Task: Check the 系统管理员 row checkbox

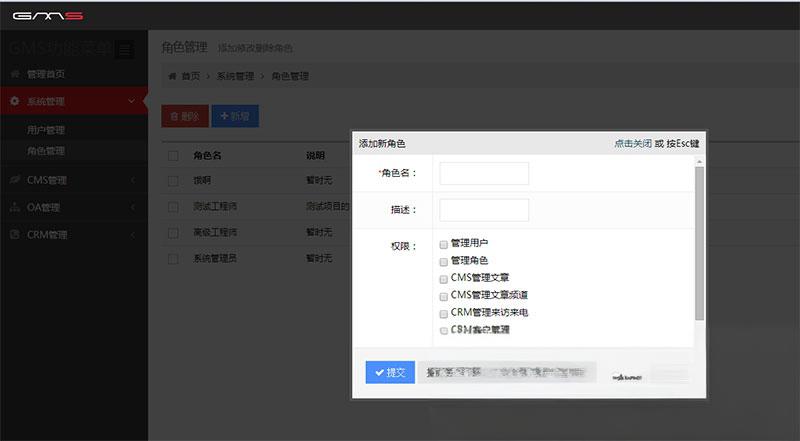Action: coord(173,259)
